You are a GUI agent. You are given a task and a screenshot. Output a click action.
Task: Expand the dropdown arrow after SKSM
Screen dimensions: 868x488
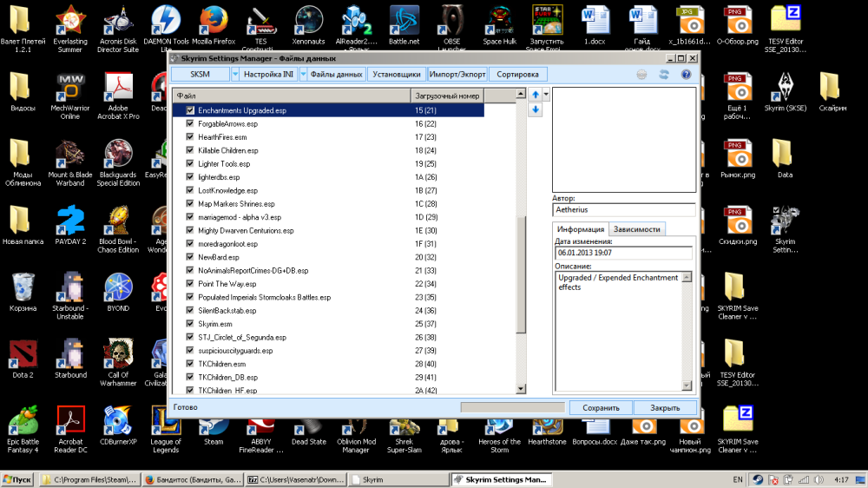tap(234, 74)
